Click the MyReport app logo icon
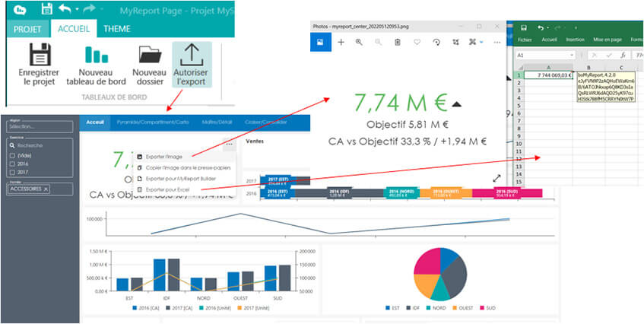 [20, 10]
